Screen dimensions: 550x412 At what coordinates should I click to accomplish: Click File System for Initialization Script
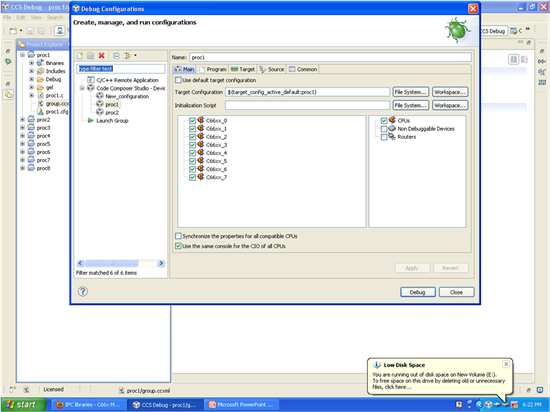410,105
